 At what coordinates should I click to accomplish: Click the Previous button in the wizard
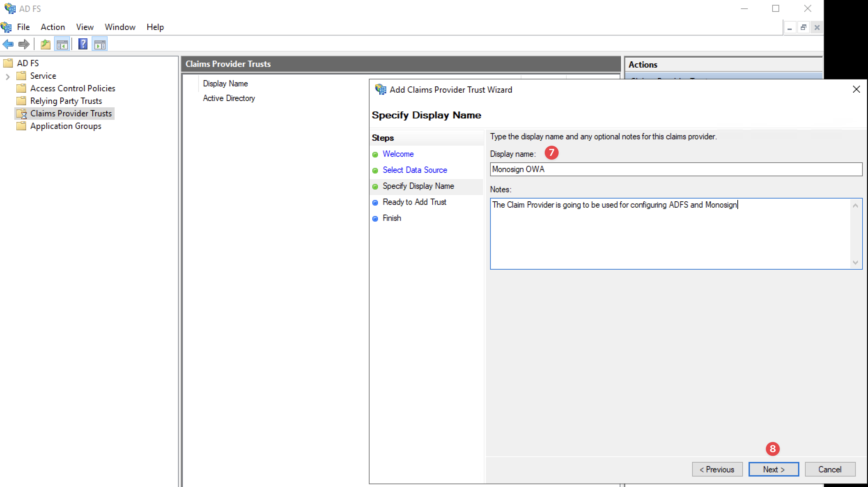tap(717, 469)
